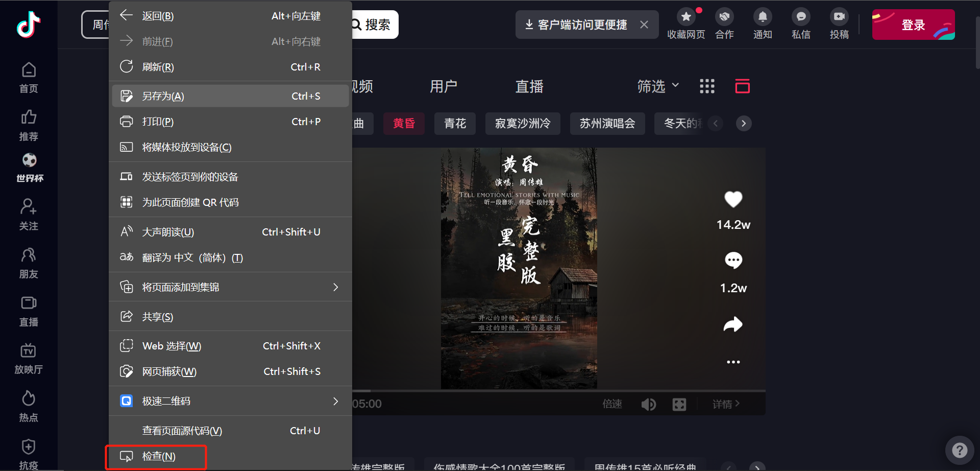Switch to grid layout view icon
Image resolution: width=980 pixels, height=471 pixels.
pos(707,86)
